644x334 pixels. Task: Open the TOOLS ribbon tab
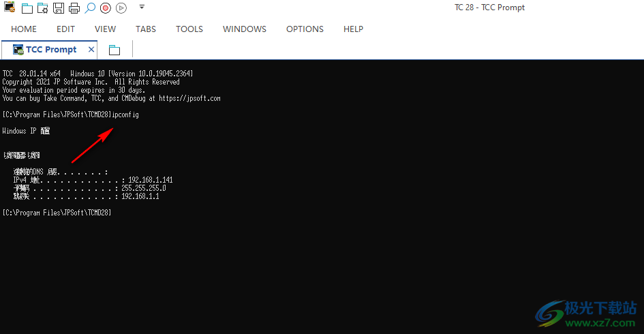(x=189, y=29)
